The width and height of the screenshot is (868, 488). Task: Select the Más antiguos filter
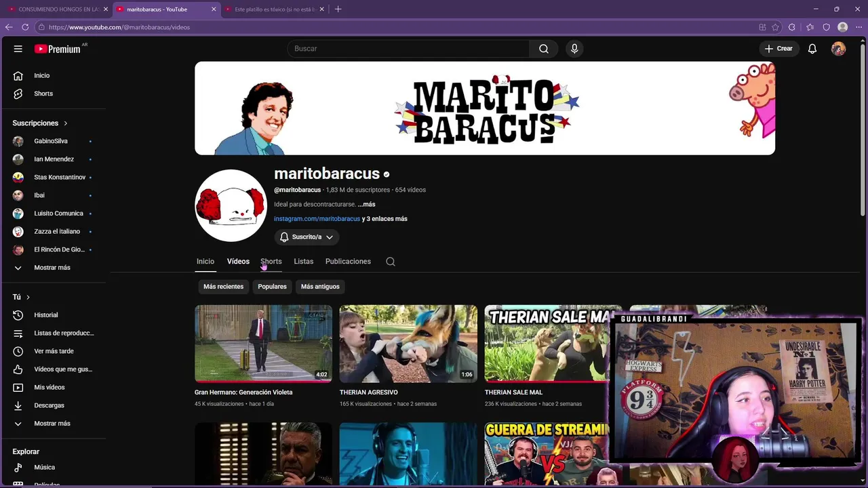click(320, 287)
